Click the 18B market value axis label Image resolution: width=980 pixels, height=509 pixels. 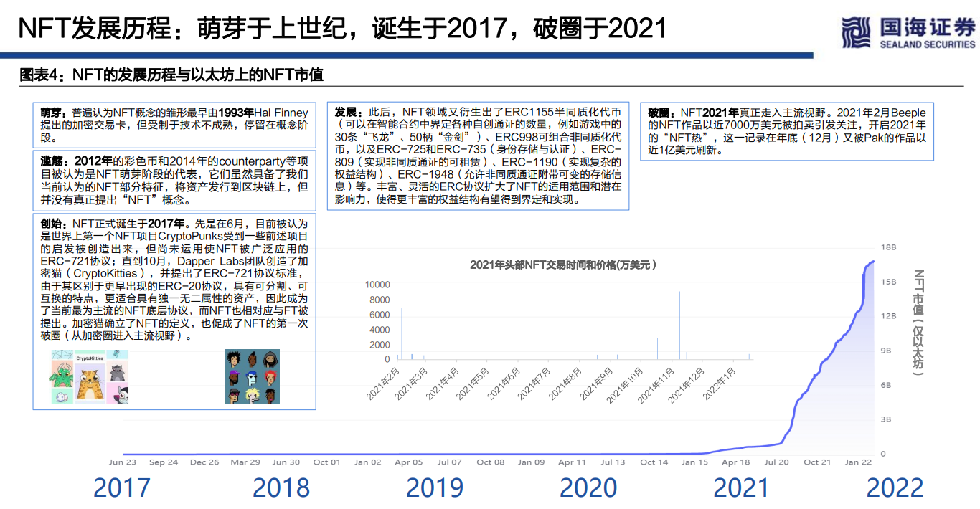888,247
